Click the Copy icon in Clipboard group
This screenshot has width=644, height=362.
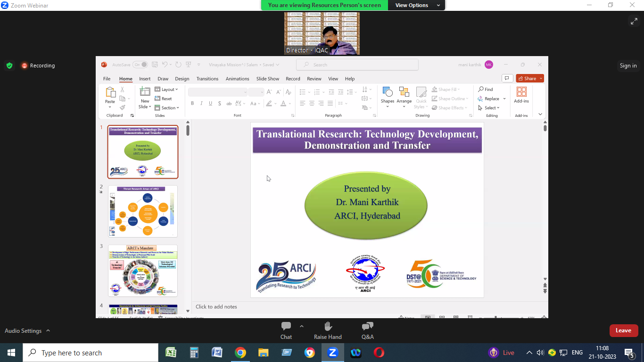122,99
